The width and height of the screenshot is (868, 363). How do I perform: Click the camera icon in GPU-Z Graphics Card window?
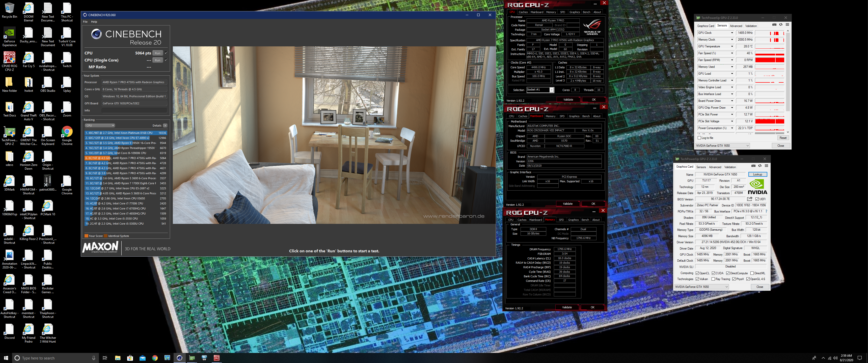pyautogui.click(x=753, y=166)
